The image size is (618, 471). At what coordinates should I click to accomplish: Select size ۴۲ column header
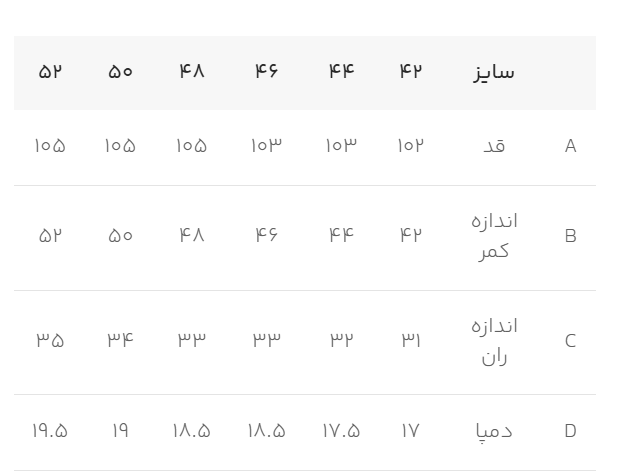tap(410, 71)
